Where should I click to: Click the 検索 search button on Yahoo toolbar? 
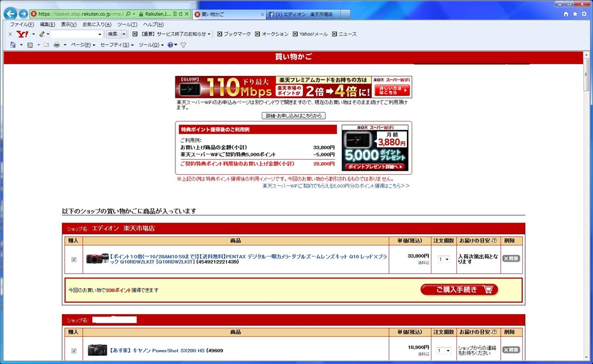pyautogui.click(x=113, y=34)
